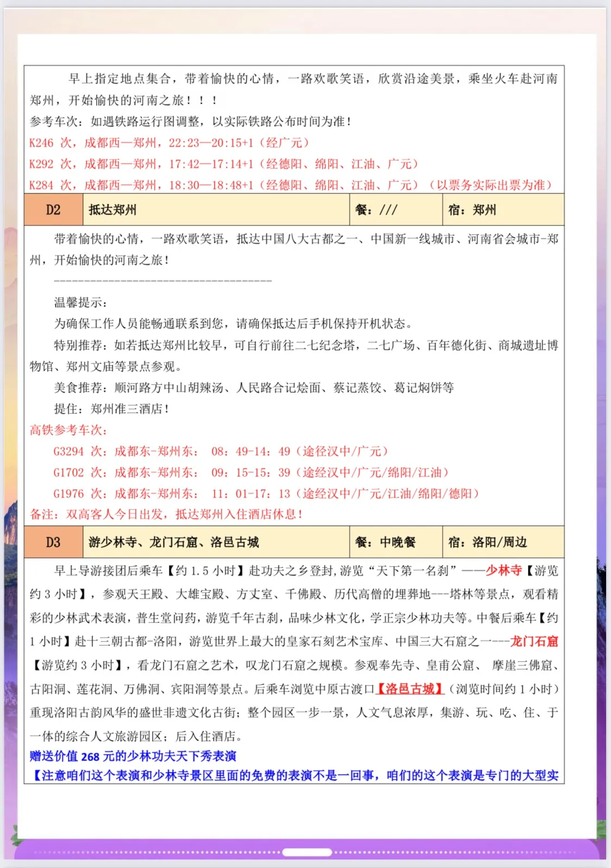
Task: Click the 温馨提示 heading
Action: (x=80, y=303)
